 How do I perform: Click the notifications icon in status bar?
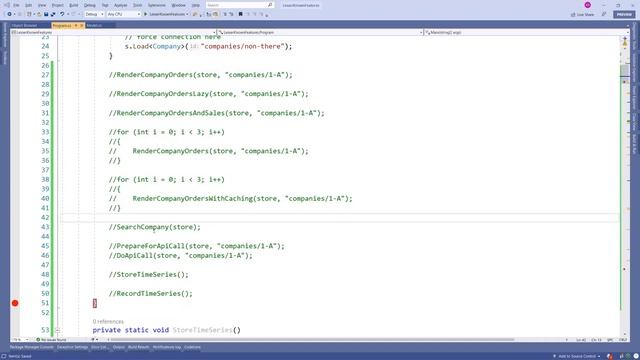click(636, 356)
